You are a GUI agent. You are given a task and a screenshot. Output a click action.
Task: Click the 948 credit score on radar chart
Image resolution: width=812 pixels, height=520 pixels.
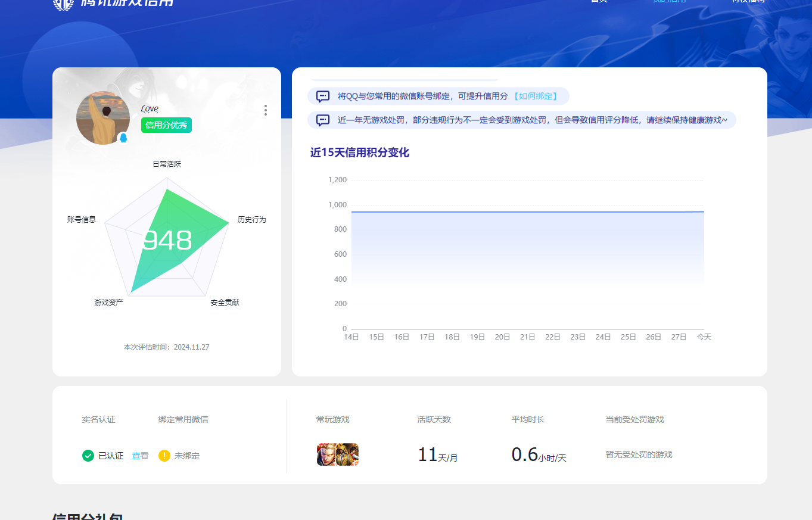point(167,241)
